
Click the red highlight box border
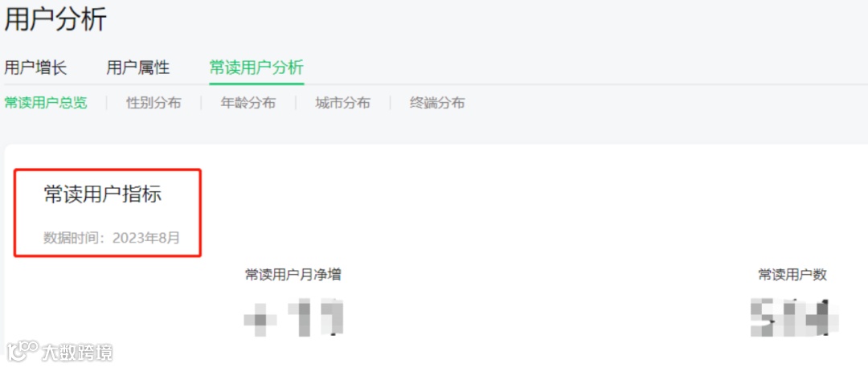point(108,170)
